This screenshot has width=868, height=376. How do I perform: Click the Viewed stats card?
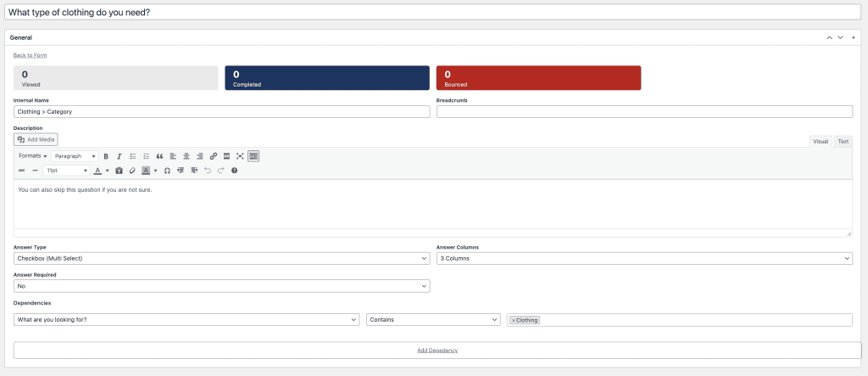[x=115, y=77]
